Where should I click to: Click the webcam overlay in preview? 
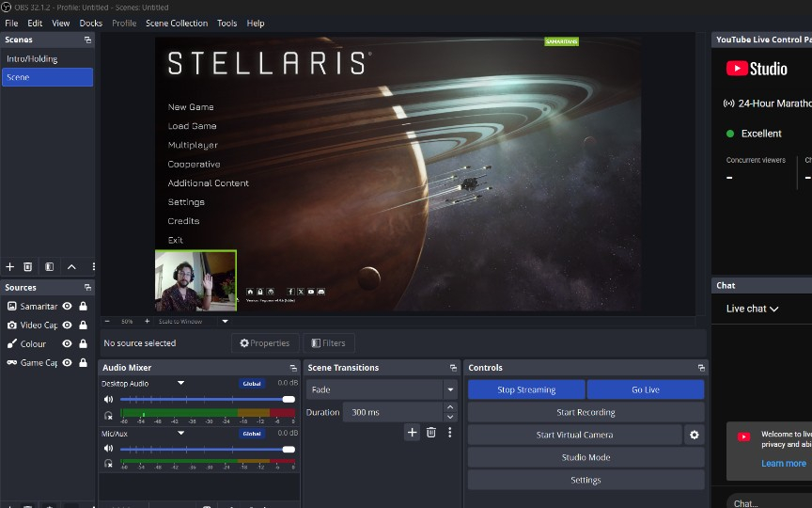pyautogui.click(x=195, y=280)
